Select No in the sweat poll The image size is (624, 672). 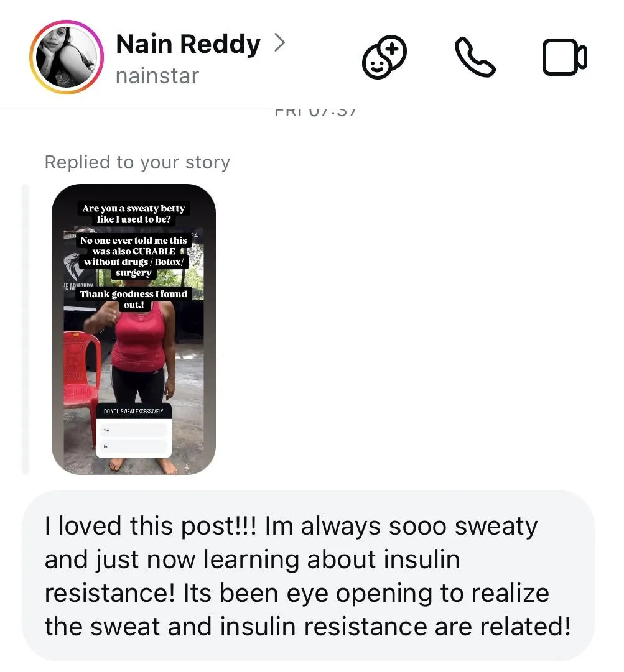(133, 446)
